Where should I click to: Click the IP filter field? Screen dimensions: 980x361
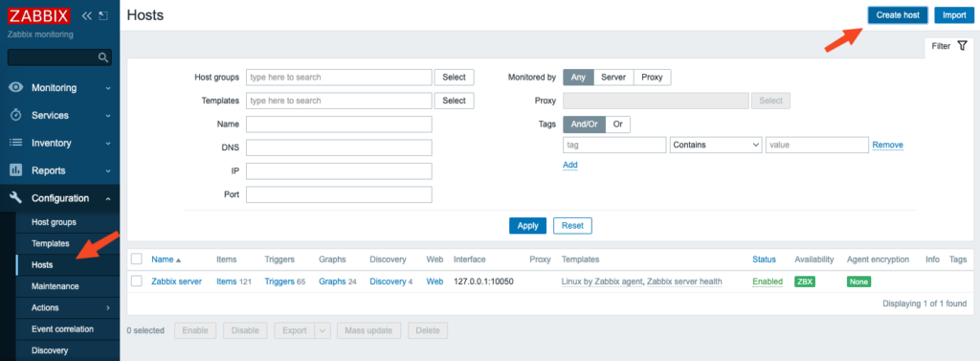(339, 171)
